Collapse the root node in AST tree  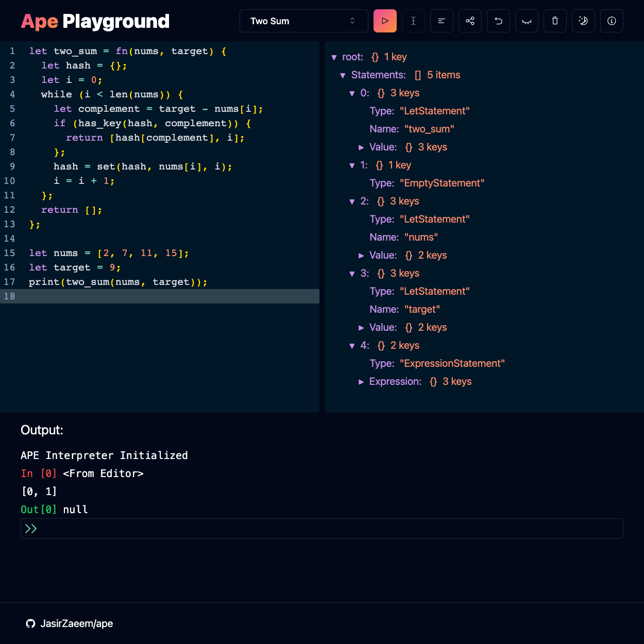pyautogui.click(x=334, y=57)
